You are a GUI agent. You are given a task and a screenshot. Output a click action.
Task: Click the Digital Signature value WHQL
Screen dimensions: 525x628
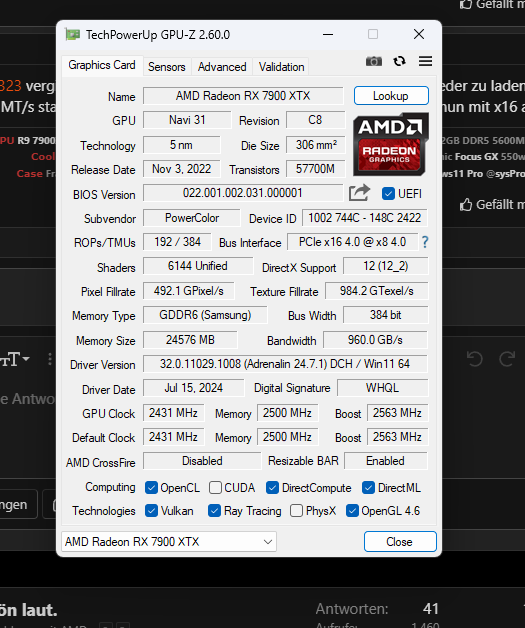coord(382,388)
